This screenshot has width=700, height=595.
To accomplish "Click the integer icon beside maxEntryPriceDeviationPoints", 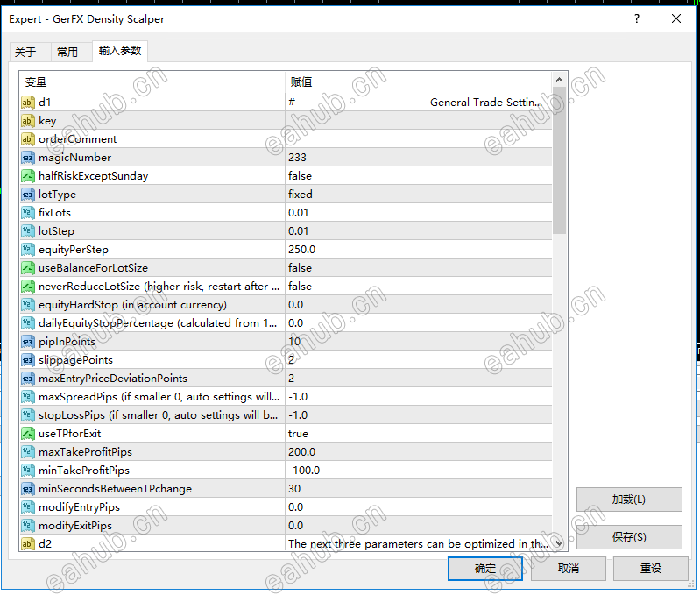I will [28, 379].
